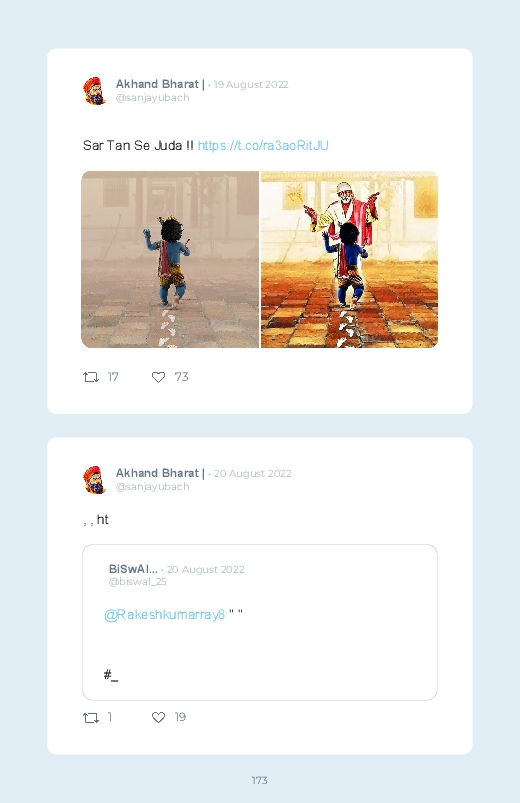View right painted image with elderly man
Viewport: 520px width, 803px height.
click(x=349, y=260)
